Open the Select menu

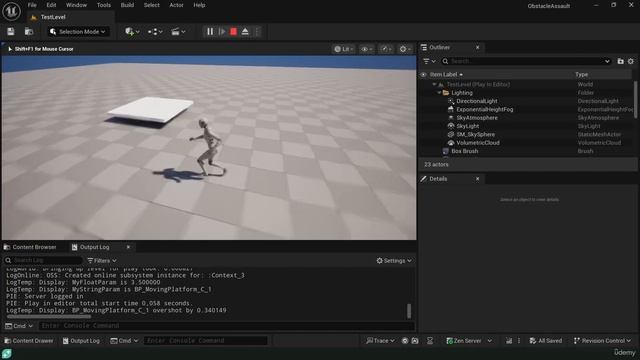coord(151,5)
